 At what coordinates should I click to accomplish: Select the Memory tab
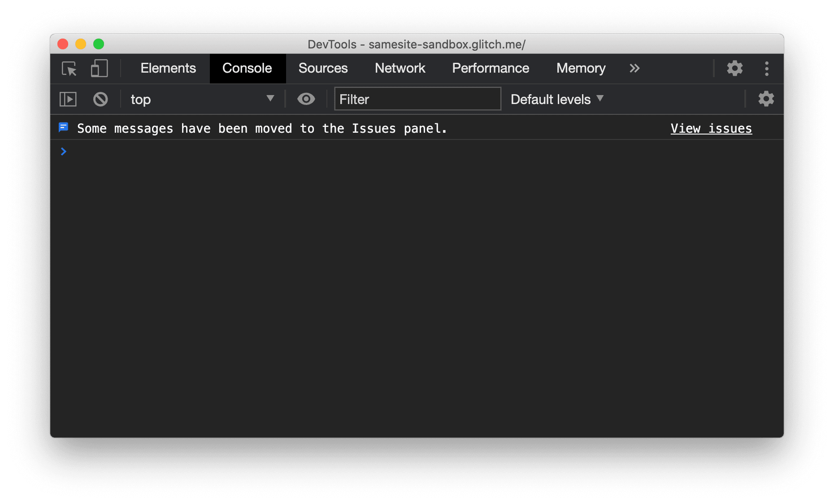(x=580, y=69)
